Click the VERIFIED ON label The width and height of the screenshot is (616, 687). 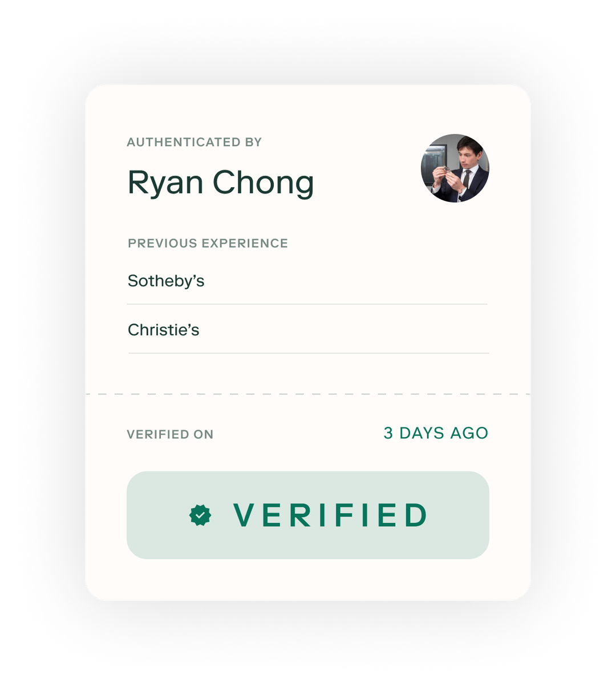tap(170, 434)
